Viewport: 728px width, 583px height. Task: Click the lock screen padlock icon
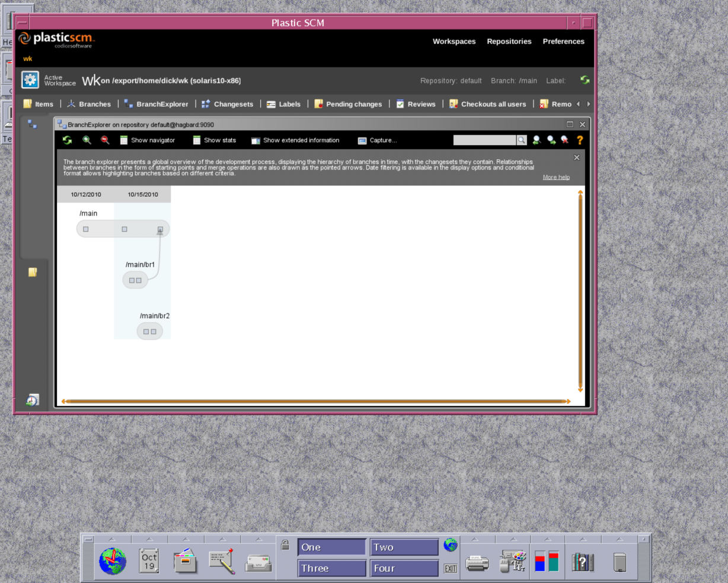[x=285, y=544]
